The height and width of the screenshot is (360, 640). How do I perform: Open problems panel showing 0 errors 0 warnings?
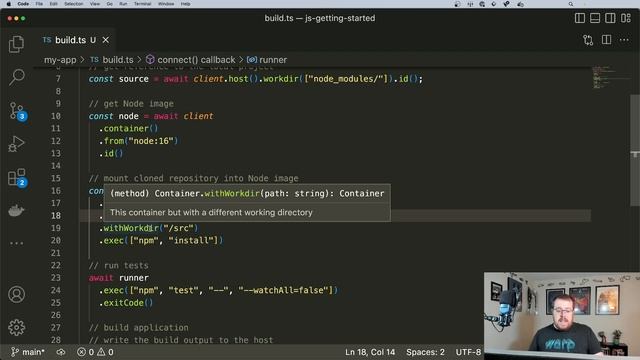click(x=95, y=352)
